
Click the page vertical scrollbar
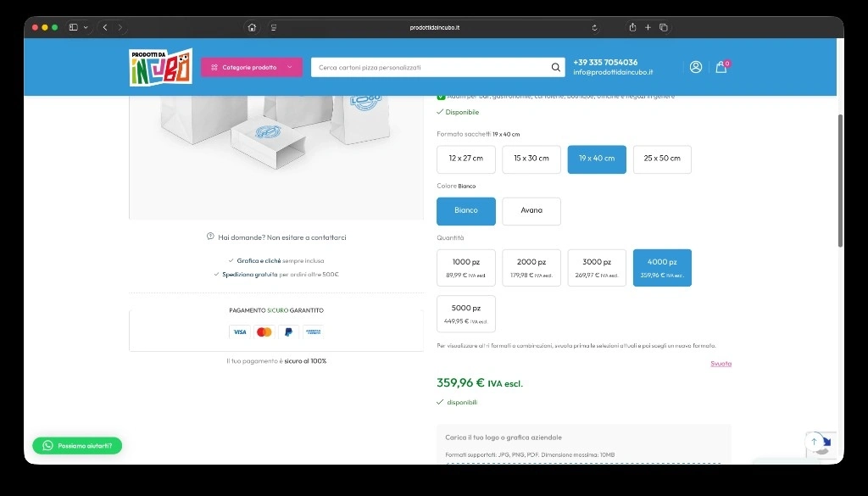(x=840, y=181)
